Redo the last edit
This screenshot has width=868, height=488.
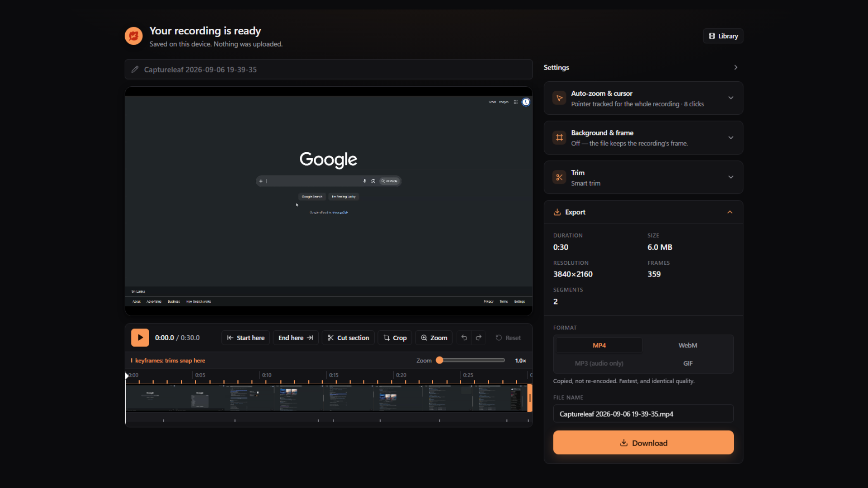478,338
